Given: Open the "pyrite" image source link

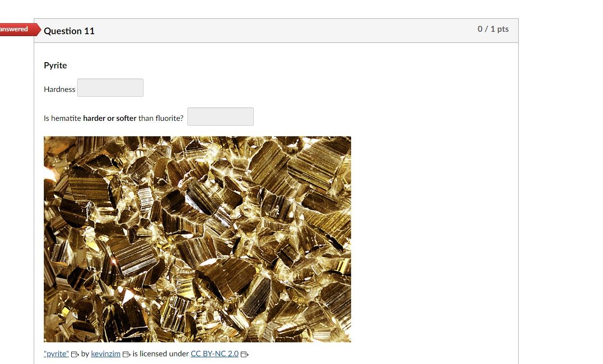Looking at the screenshot, I should point(56,353).
